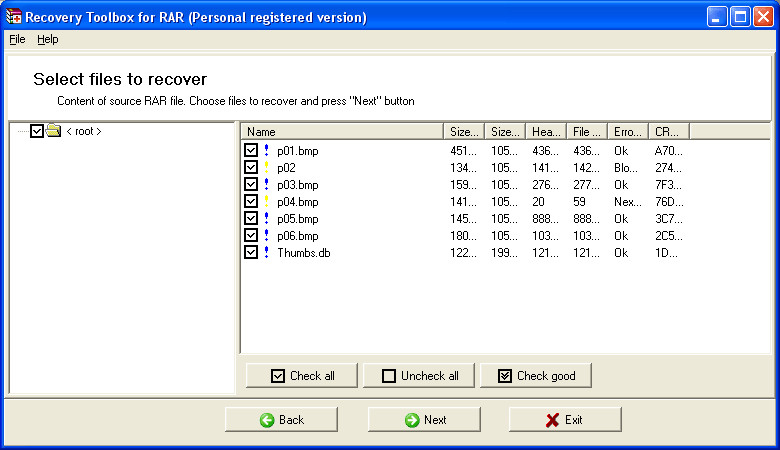Click the Nex... error cell of p04.bmp
Screen dimensions: 780x450
[x=627, y=202]
